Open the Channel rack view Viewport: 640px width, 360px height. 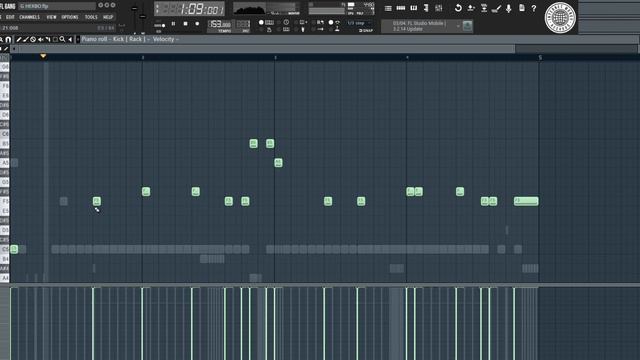401,8
